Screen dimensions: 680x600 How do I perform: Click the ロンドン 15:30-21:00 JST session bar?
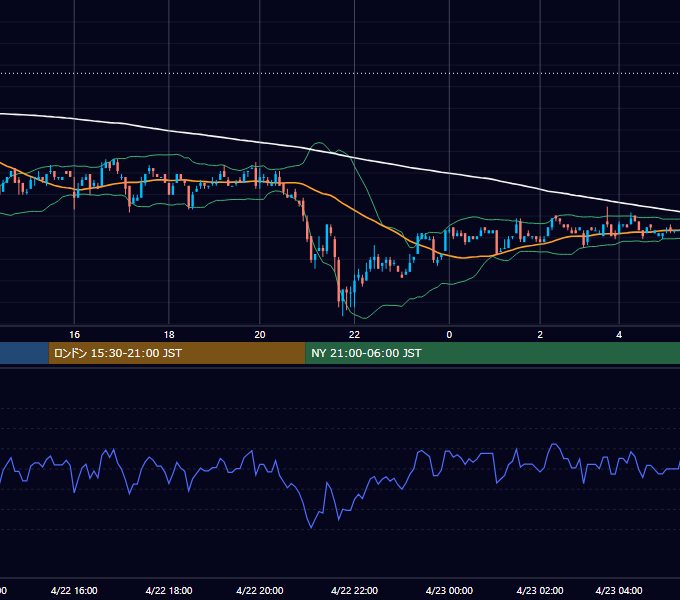click(177, 353)
